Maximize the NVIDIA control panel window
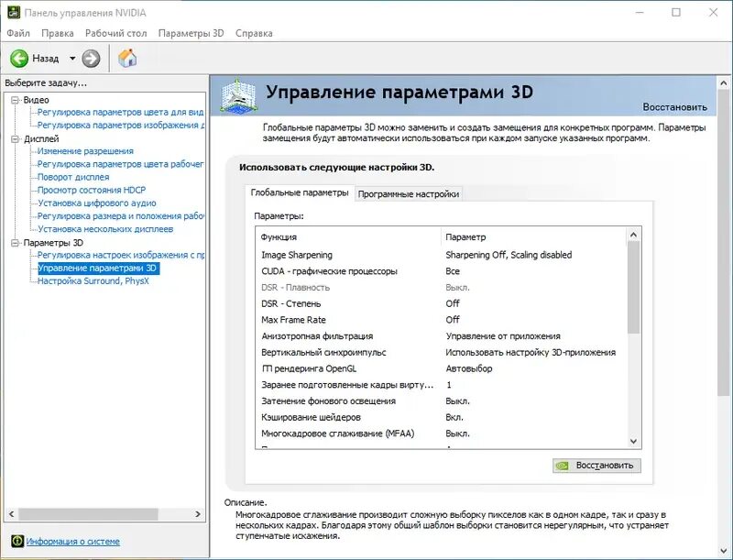Image resolution: width=733 pixels, height=560 pixels. coord(676,13)
